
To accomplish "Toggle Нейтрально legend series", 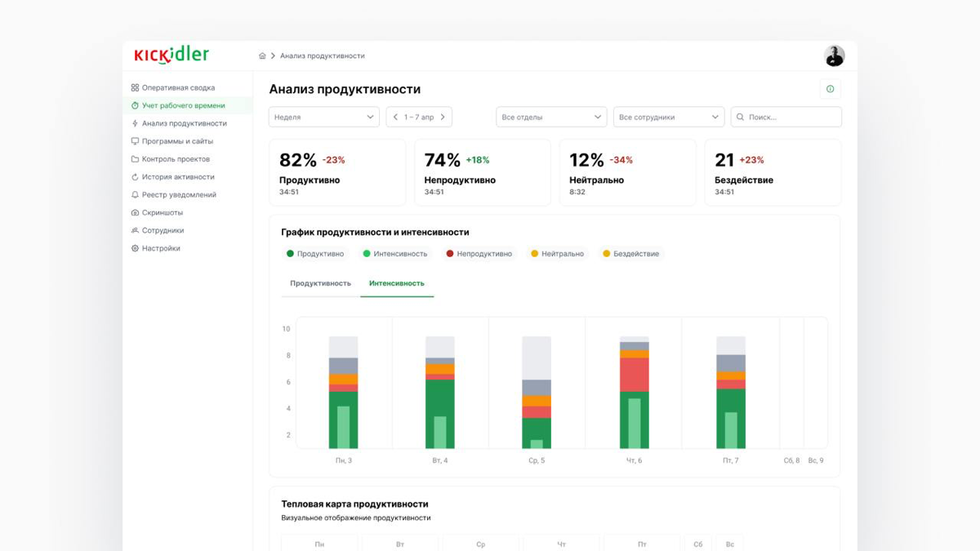I will 558,254.
